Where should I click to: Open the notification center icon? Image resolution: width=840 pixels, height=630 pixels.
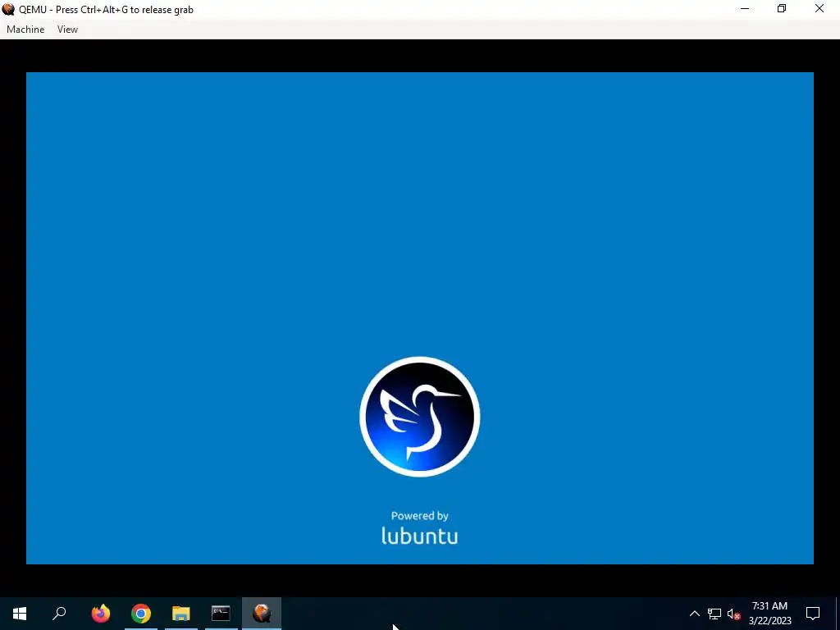tap(813, 614)
